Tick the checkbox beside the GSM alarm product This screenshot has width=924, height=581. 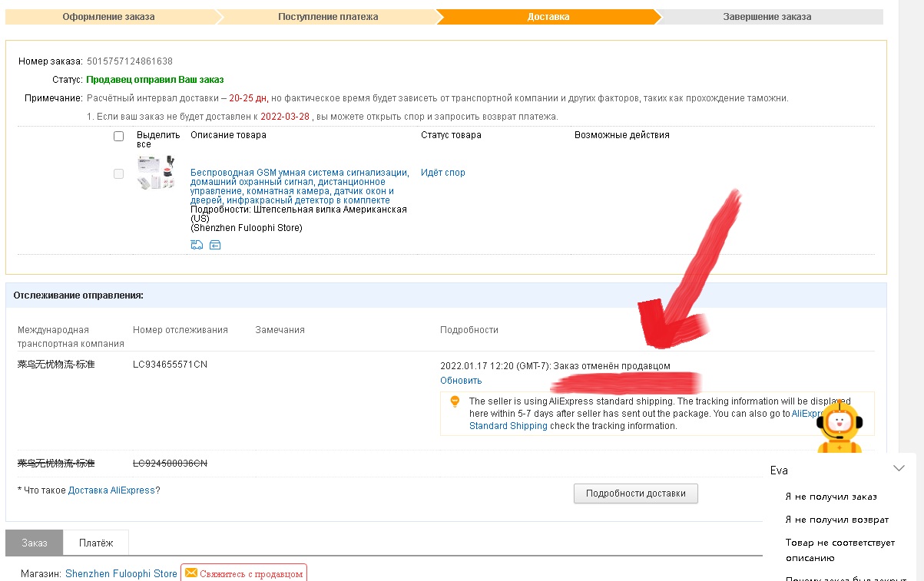(x=118, y=174)
